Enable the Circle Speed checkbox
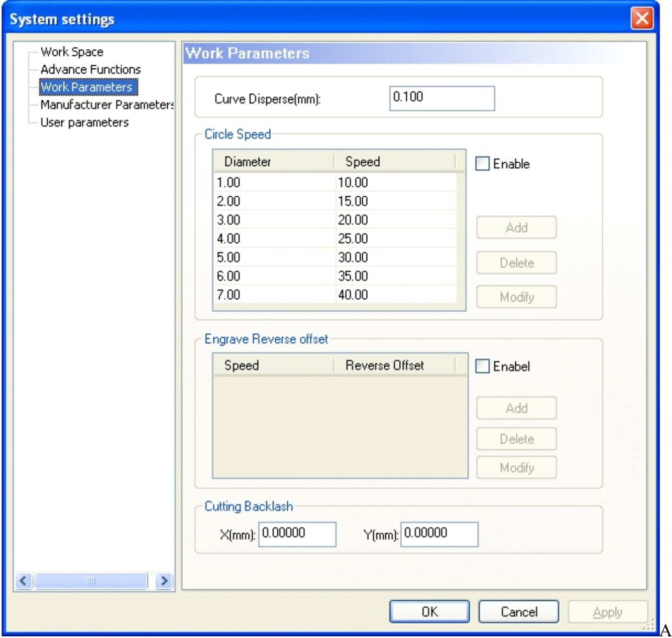Viewport: 672px width, 638px height. (x=482, y=164)
